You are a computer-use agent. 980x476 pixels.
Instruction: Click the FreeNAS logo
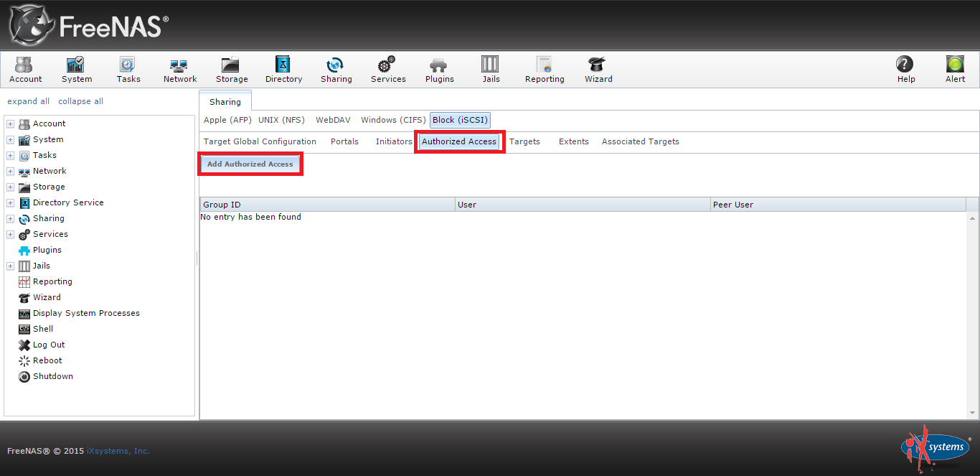88,26
